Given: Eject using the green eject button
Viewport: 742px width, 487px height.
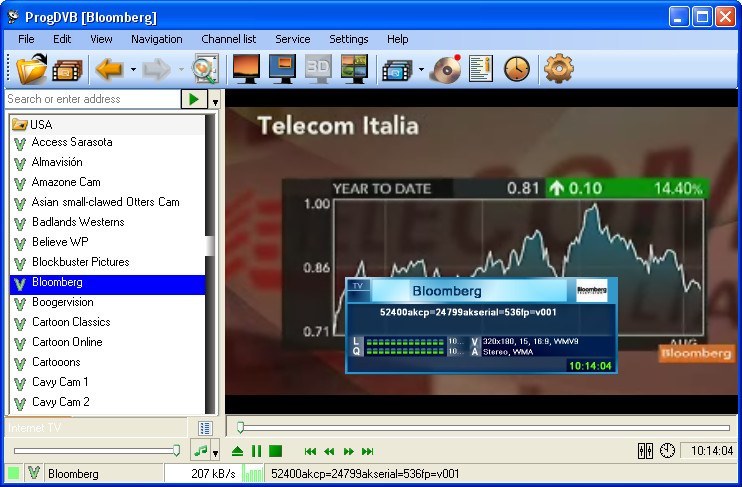Looking at the screenshot, I should pos(238,451).
